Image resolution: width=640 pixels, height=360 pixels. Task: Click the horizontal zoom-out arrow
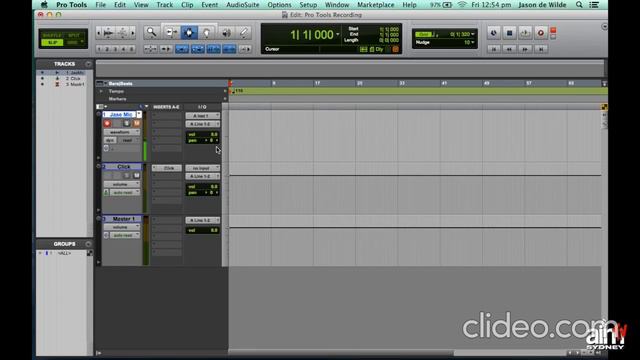(x=98, y=33)
